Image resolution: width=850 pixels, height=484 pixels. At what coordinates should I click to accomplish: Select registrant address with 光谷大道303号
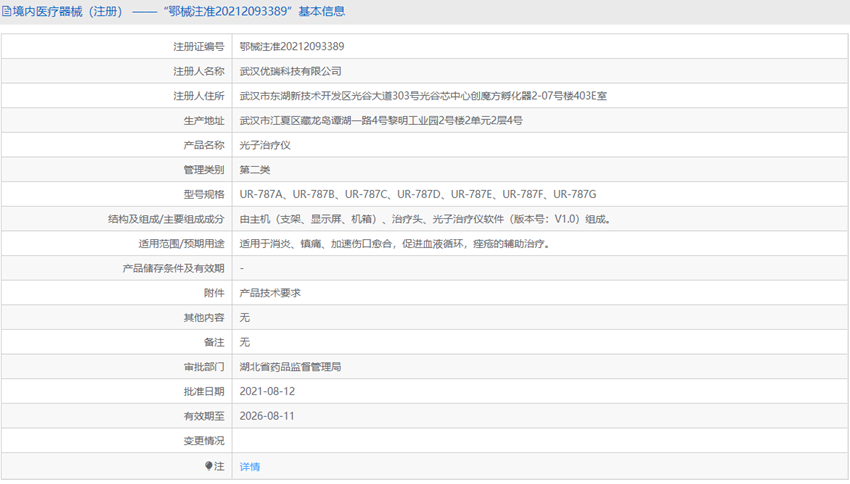(423, 96)
